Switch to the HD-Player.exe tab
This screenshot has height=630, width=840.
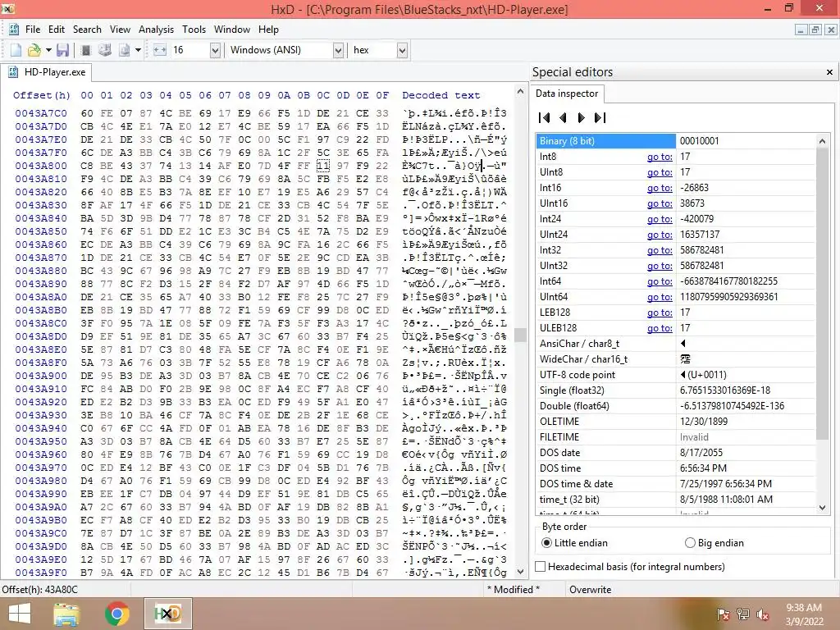(x=46, y=72)
